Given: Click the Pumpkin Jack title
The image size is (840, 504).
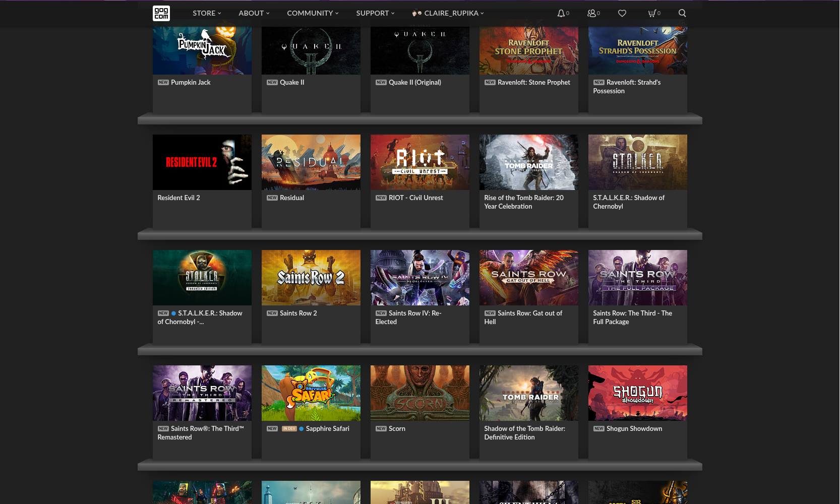Looking at the screenshot, I should [x=191, y=82].
